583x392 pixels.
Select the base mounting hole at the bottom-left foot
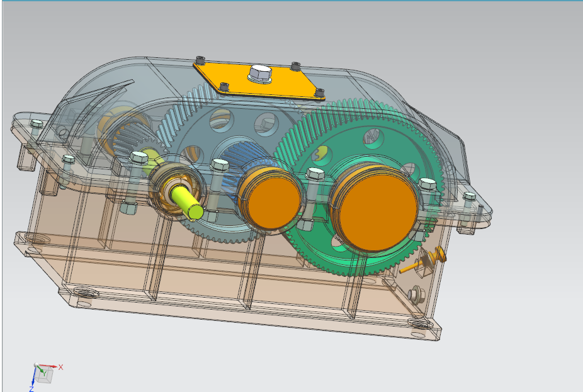(86, 293)
